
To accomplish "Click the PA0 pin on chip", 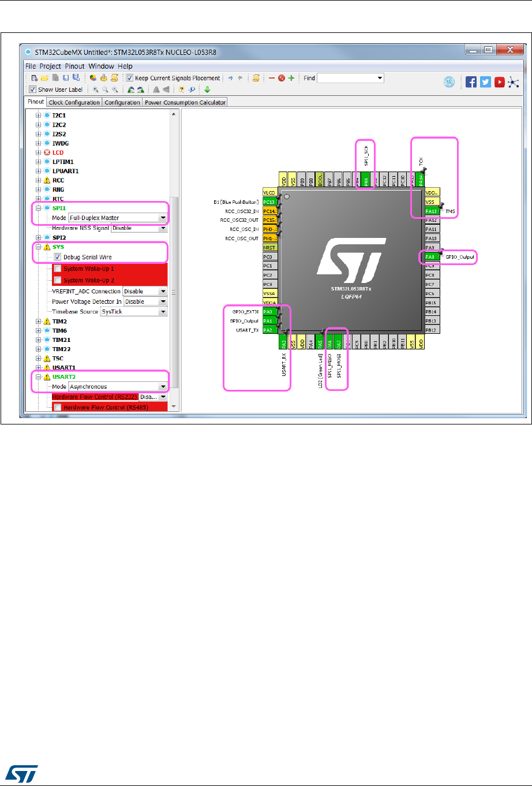I will [269, 312].
